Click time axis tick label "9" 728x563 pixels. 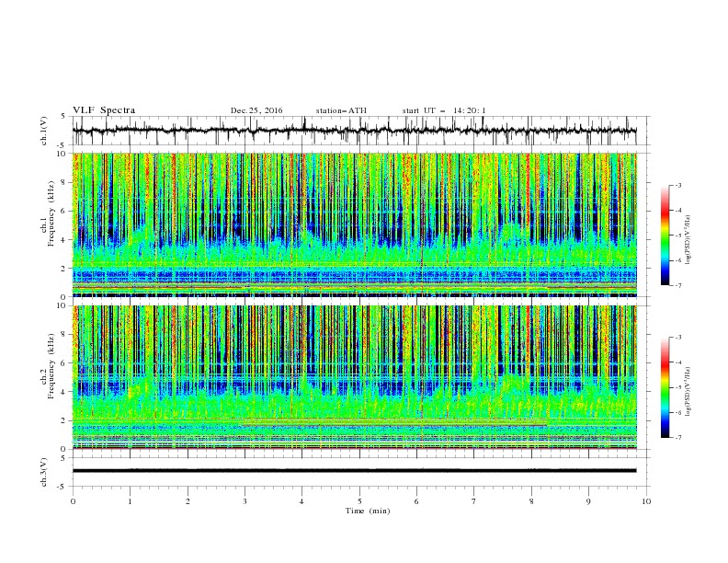tap(588, 501)
